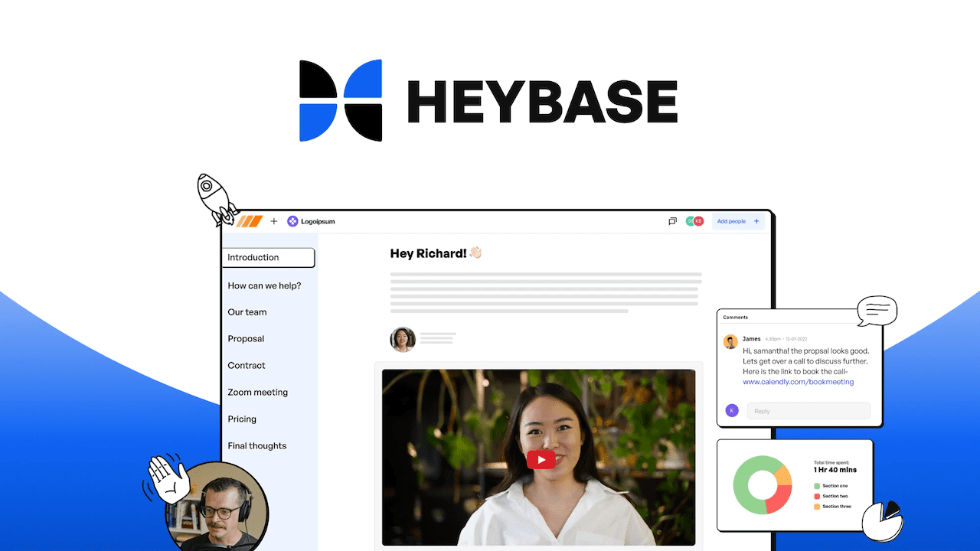Open the comments icon in the top bar
The height and width of the screenshot is (551, 980).
(672, 221)
